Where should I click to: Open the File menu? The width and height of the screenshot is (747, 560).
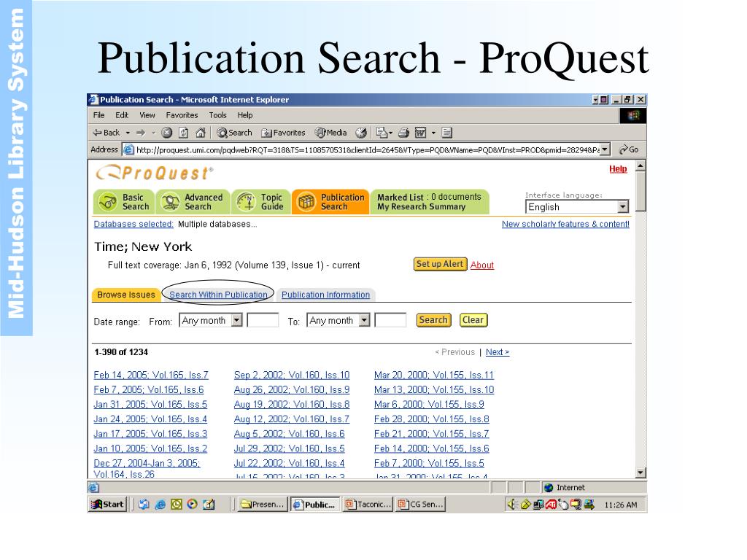(99, 115)
